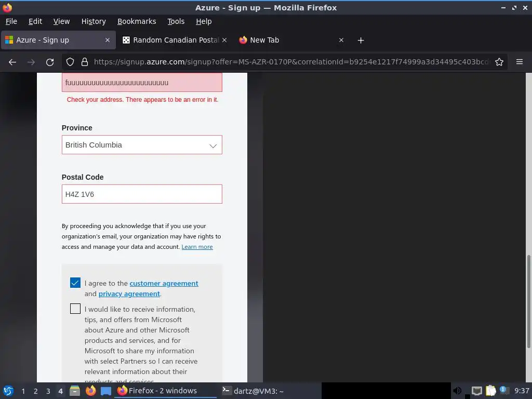Image resolution: width=532 pixels, height=399 pixels.
Task: Bookmark this page with star
Action: tap(499, 62)
